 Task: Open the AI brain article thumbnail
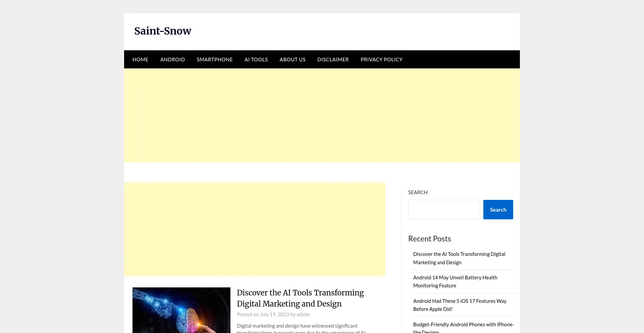(x=181, y=310)
